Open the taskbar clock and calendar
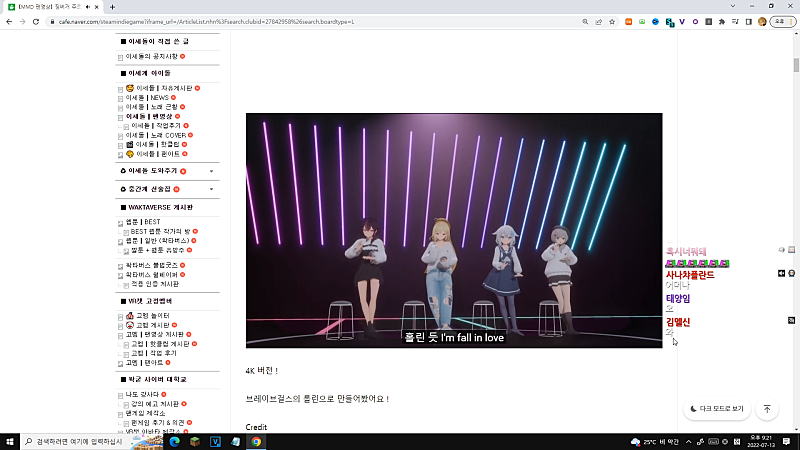The height and width of the screenshot is (450, 800). click(x=761, y=441)
